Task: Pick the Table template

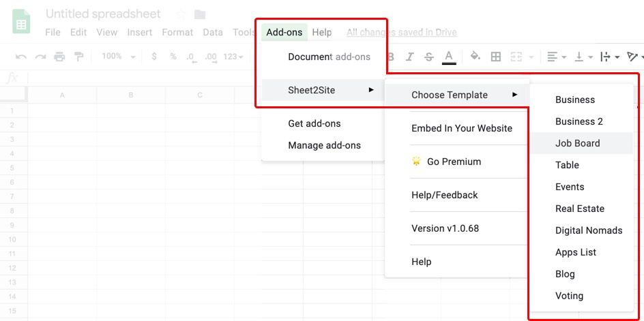Action: coord(567,165)
